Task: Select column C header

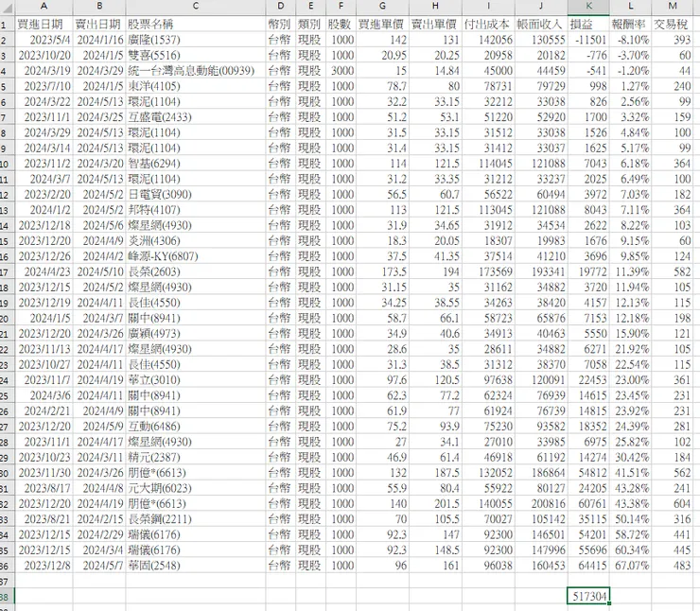Action: coord(196,7)
